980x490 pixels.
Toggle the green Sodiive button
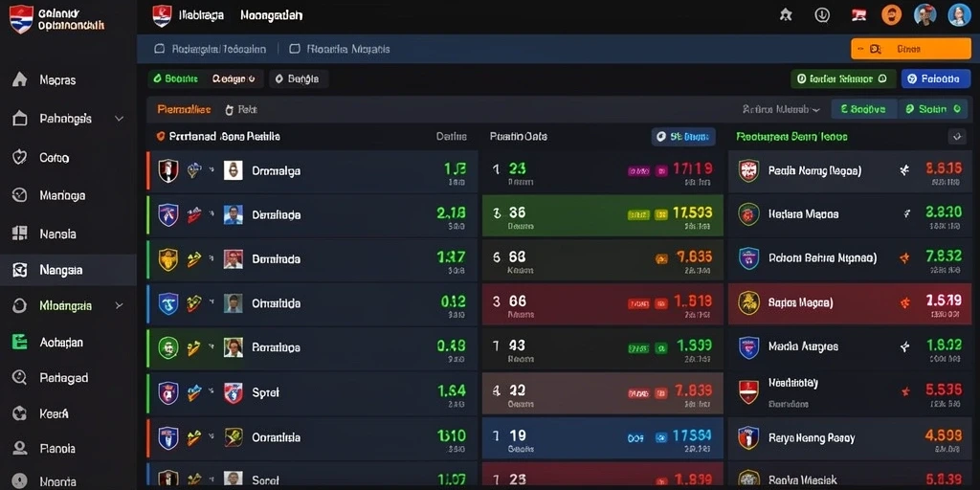coord(864,109)
